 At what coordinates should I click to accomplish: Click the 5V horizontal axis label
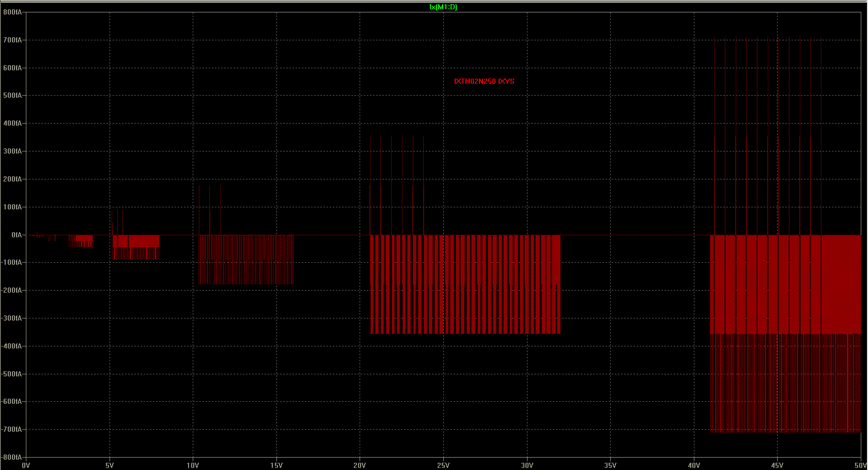[x=110, y=465]
